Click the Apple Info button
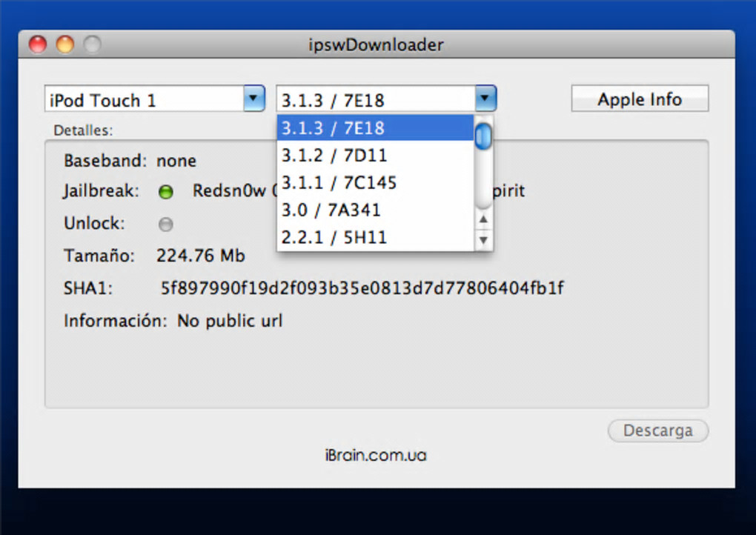 click(x=640, y=99)
